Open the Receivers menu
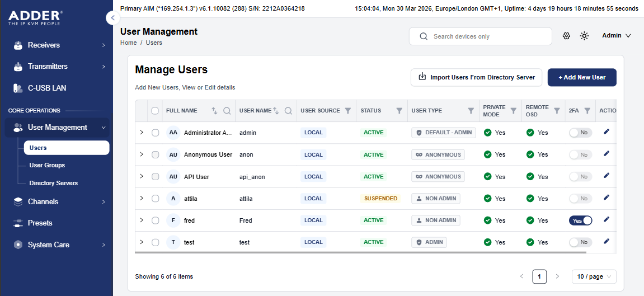This screenshot has height=296, width=644. (x=57, y=45)
